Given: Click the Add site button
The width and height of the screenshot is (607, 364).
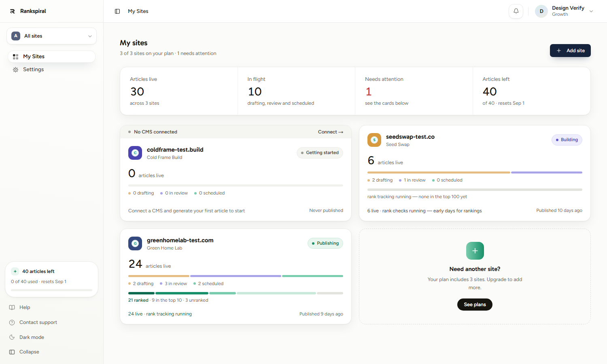Looking at the screenshot, I should pos(570,51).
